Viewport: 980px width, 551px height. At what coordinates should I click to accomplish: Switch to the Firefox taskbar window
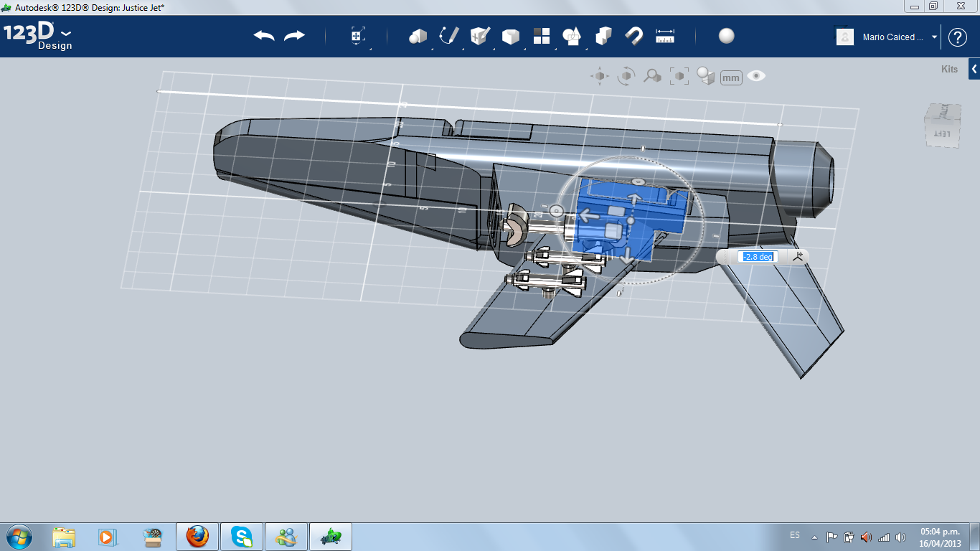click(x=197, y=537)
